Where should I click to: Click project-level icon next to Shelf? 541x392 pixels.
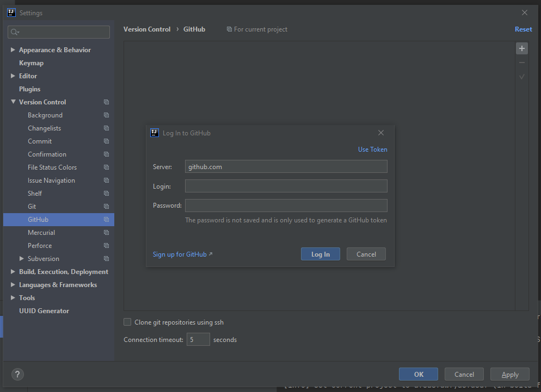(106, 194)
